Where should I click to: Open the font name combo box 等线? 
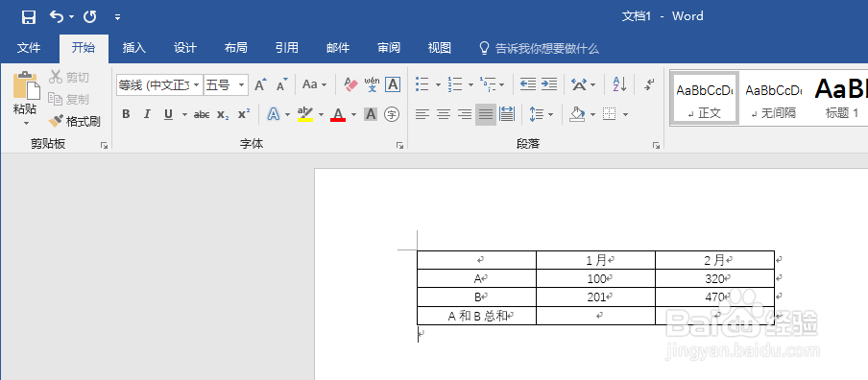tap(159, 85)
